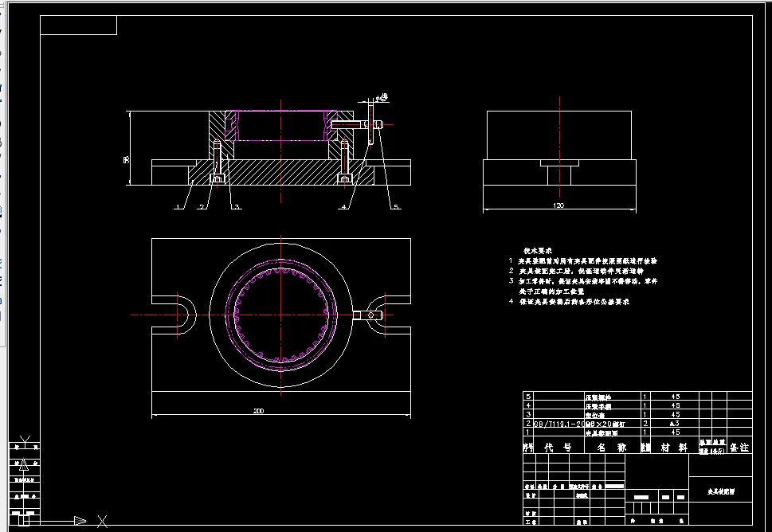Select the "200" width dimension text
Viewport: 772px width, 532px height.
tap(258, 410)
